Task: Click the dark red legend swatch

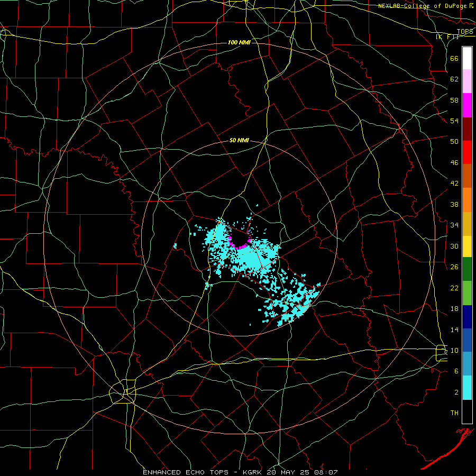Action: (467, 129)
